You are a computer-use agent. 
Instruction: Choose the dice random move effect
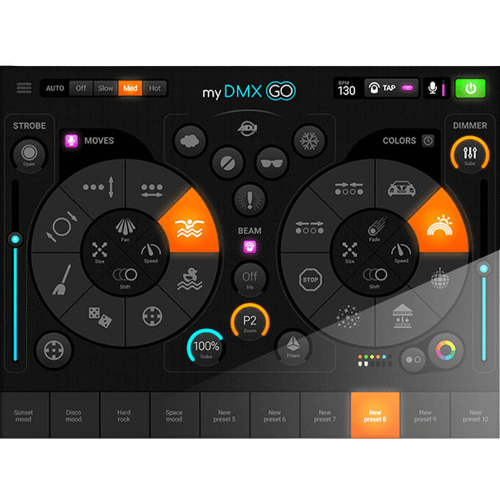click(100, 317)
